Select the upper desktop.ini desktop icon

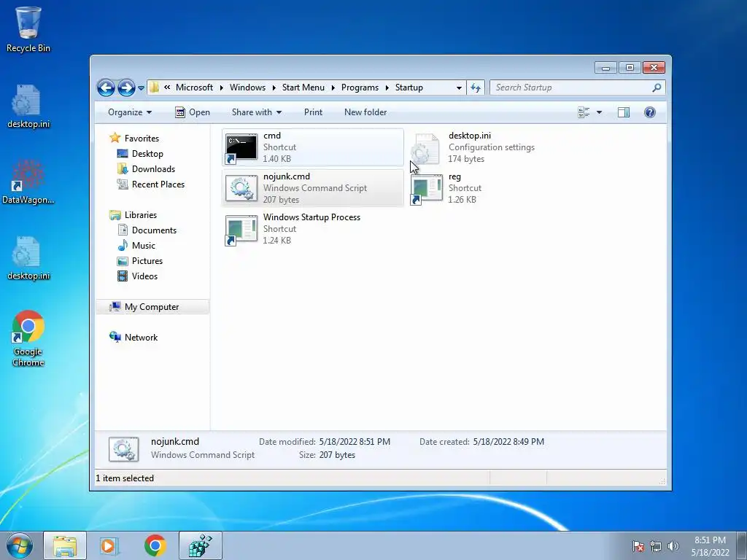[28, 106]
